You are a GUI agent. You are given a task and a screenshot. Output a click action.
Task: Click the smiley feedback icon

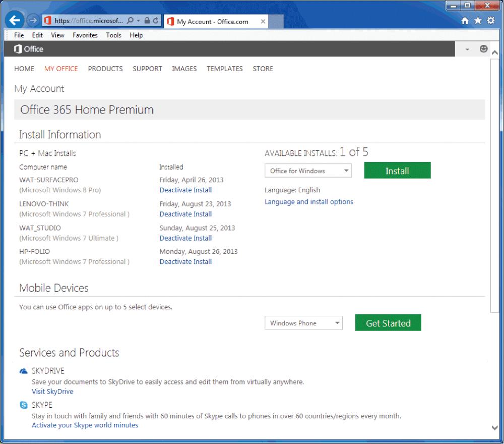(483, 48)
